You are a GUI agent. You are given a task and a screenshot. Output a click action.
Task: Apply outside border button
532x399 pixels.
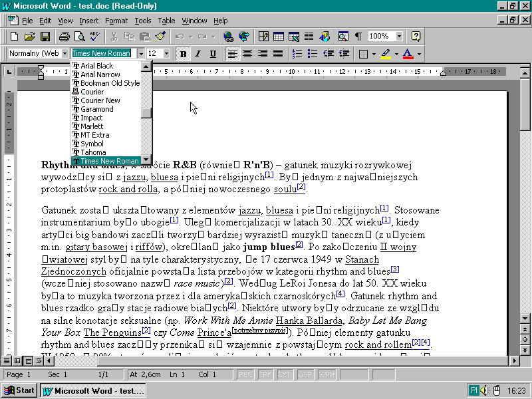(x=363, y=54)
